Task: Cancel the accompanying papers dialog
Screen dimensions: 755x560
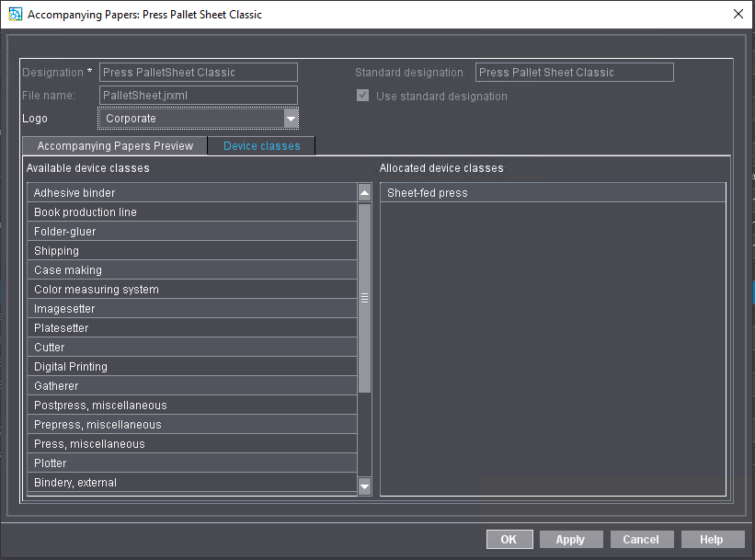Action: pos(642,539)
